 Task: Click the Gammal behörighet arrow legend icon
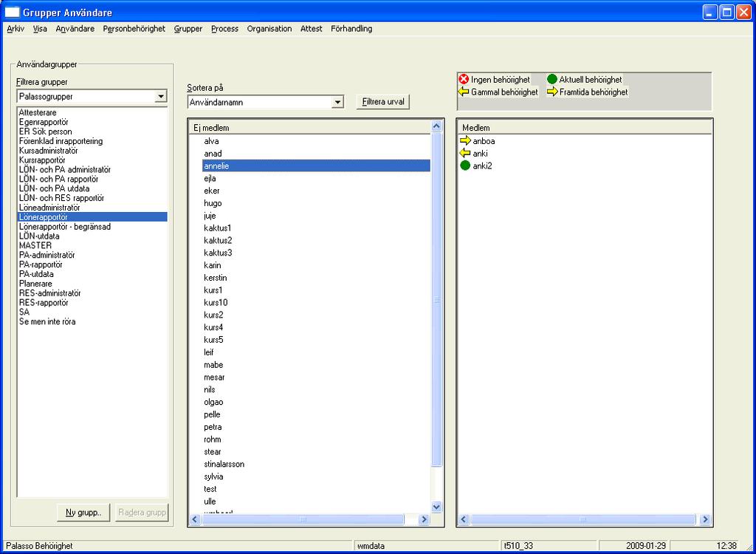tap(464, 92)
